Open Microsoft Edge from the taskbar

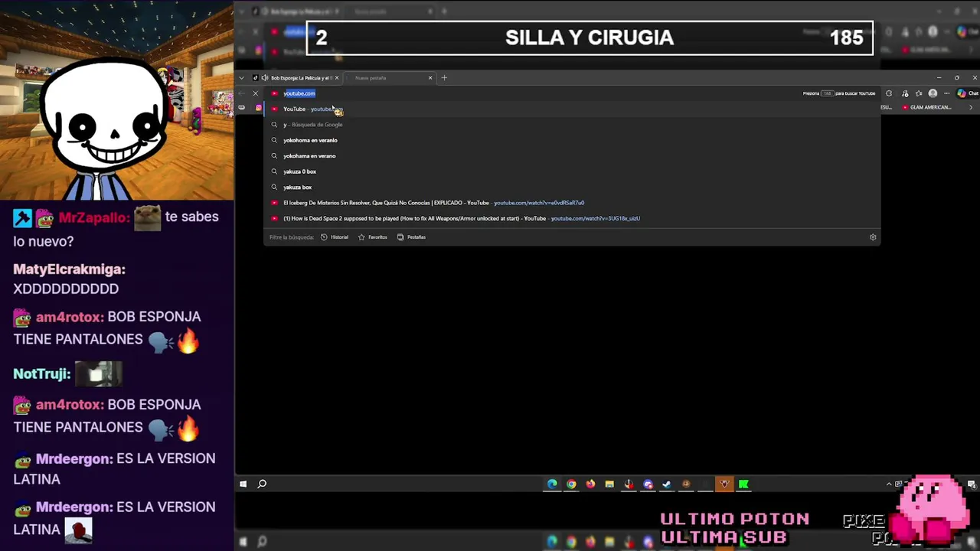[552, 484]
